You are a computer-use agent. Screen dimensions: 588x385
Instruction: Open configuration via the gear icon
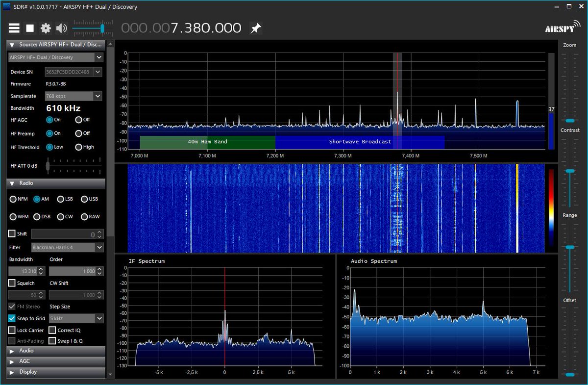46,28
